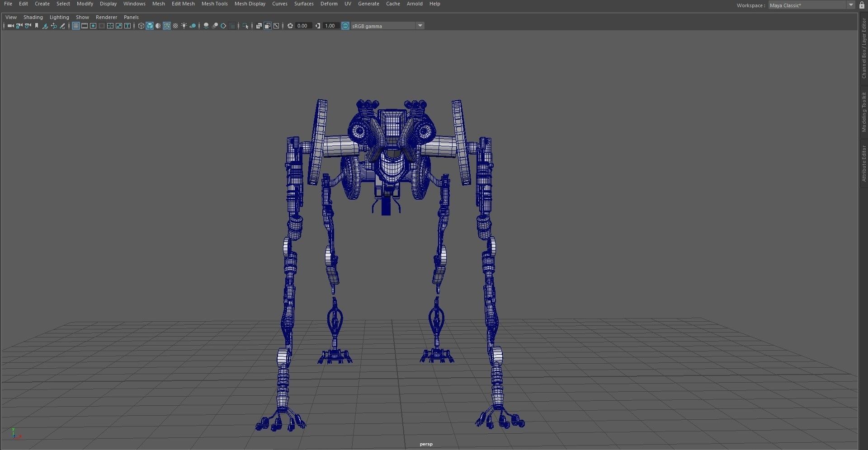
Task: Click the Gamma value field 1.00
Action: tap(331, 26)
